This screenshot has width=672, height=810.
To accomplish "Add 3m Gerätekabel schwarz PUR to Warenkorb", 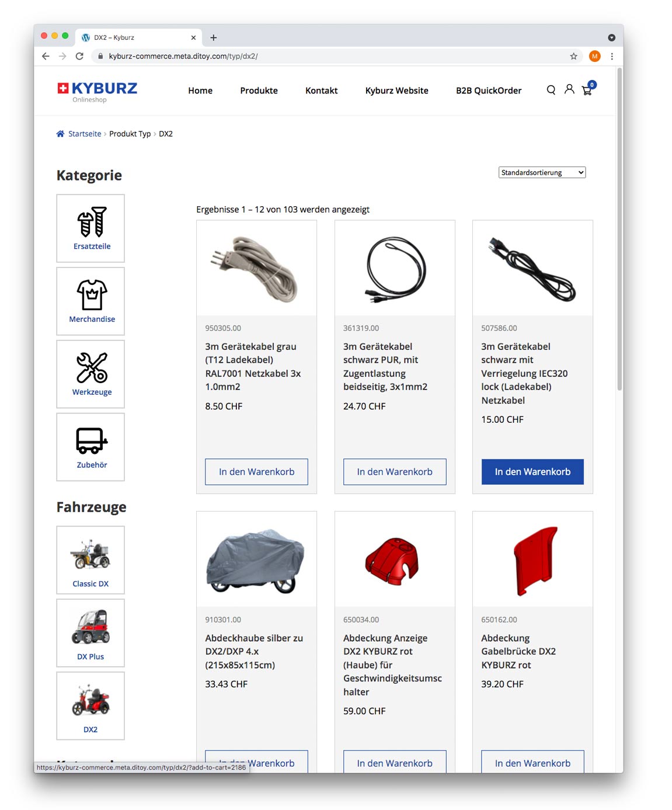I will (x=395, y=472).
